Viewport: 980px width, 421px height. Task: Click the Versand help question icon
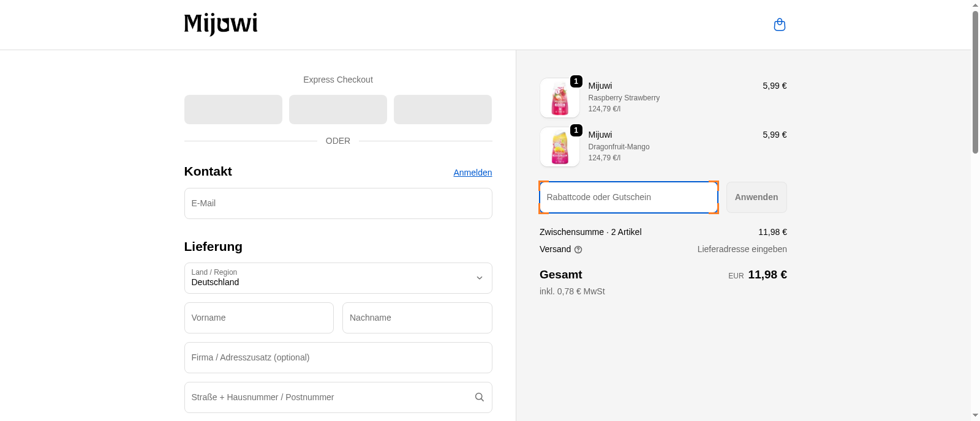[578, 250]
